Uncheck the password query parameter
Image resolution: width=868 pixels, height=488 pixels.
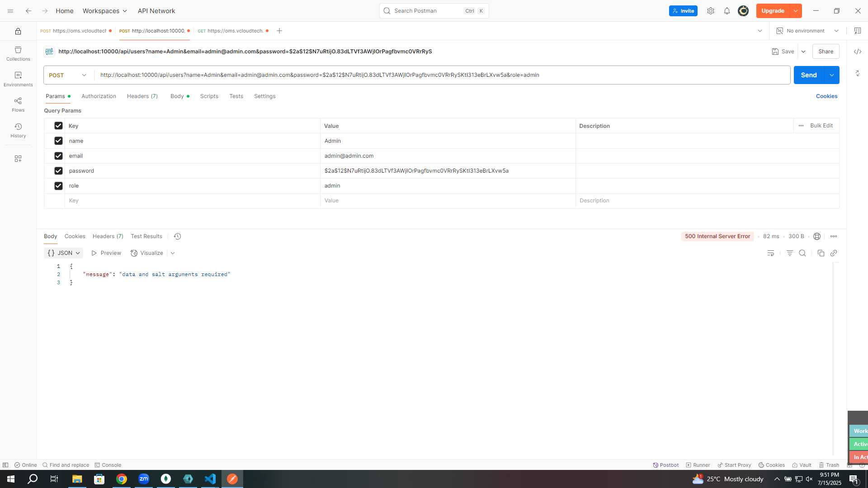58,171
